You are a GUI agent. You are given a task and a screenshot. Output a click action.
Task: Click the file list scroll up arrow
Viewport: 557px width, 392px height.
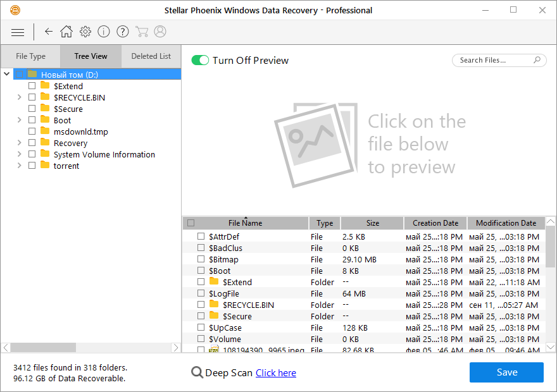[550, 221]
